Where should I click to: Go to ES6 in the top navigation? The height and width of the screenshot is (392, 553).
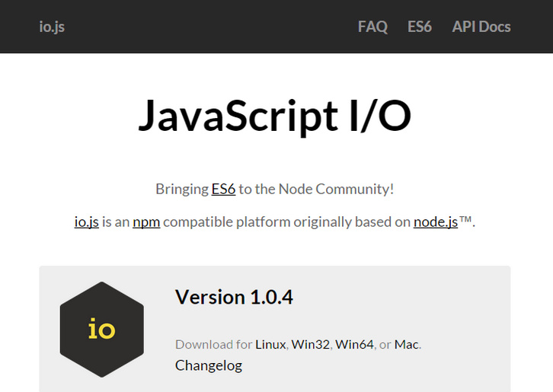click(x=419, y=27)
